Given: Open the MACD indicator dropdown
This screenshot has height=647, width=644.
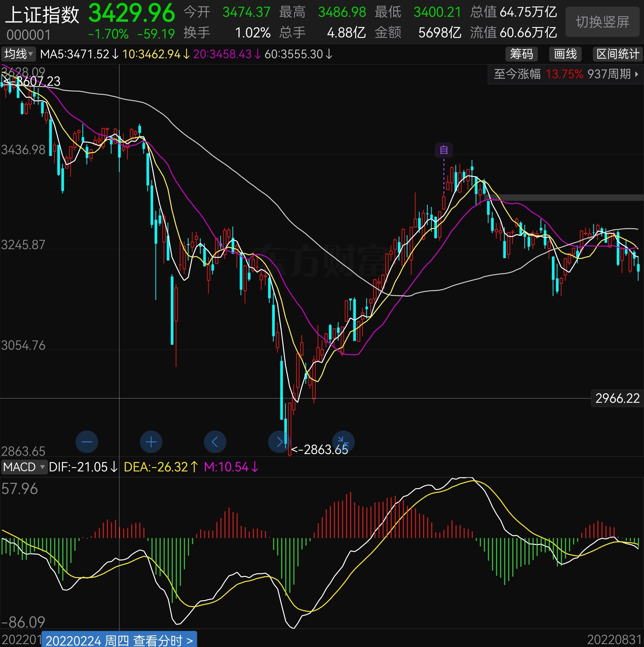Looking at the screenshot, I should click(x=23, y=467).
